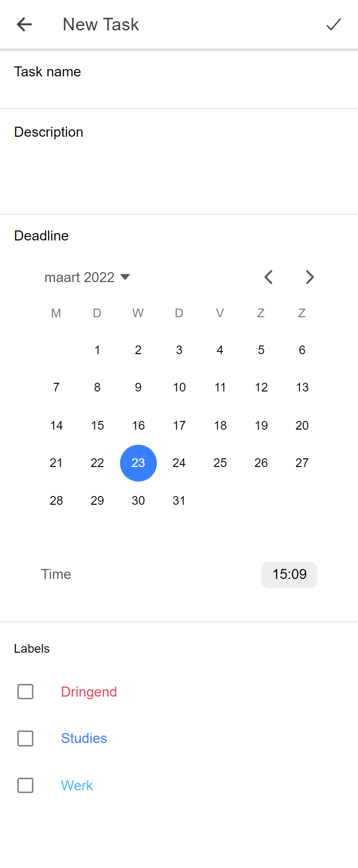This screenshot has height=868, width=358.
Task: Select the Dringend label link
Action: pyautogui.click(x=89, y=691)
